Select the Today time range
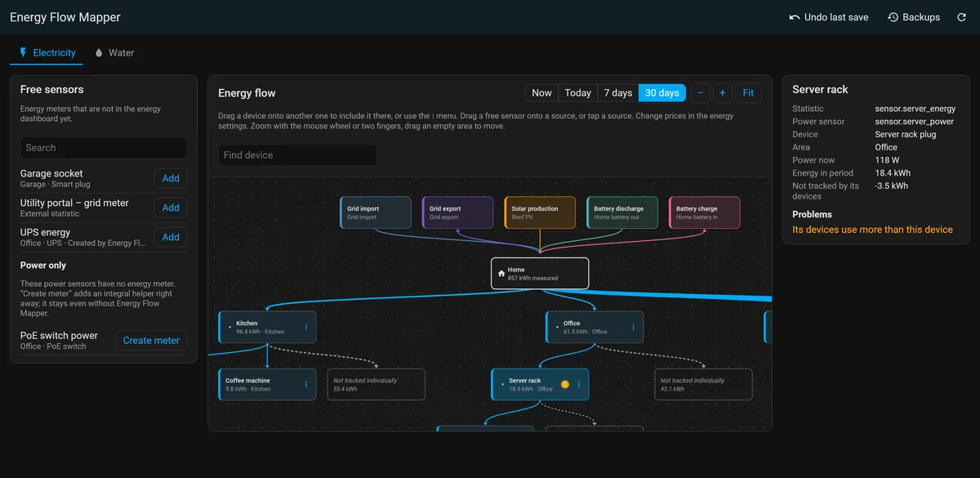 578,93
